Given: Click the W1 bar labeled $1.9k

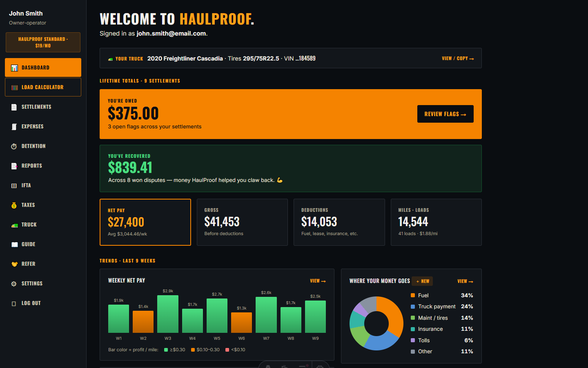Looking at the screenshot, I should (x=118, y=319).
